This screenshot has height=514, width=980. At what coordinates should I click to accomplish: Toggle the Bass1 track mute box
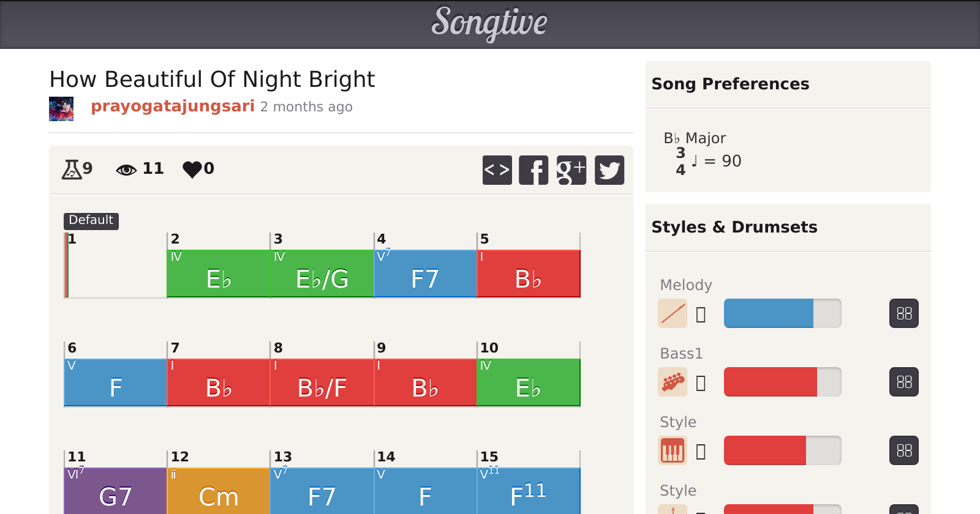(701, 383)
